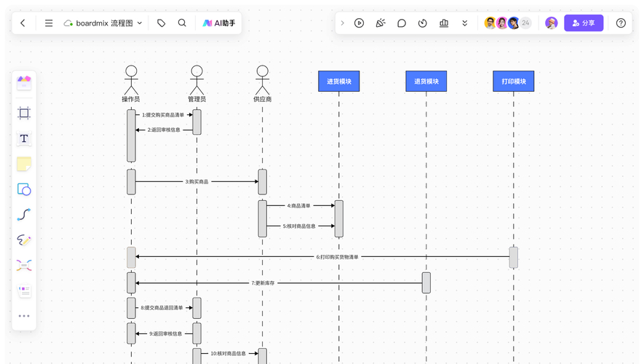644x364 pixels.
Task: Open the hamburger main menu
Action: [x=49, y=23]
